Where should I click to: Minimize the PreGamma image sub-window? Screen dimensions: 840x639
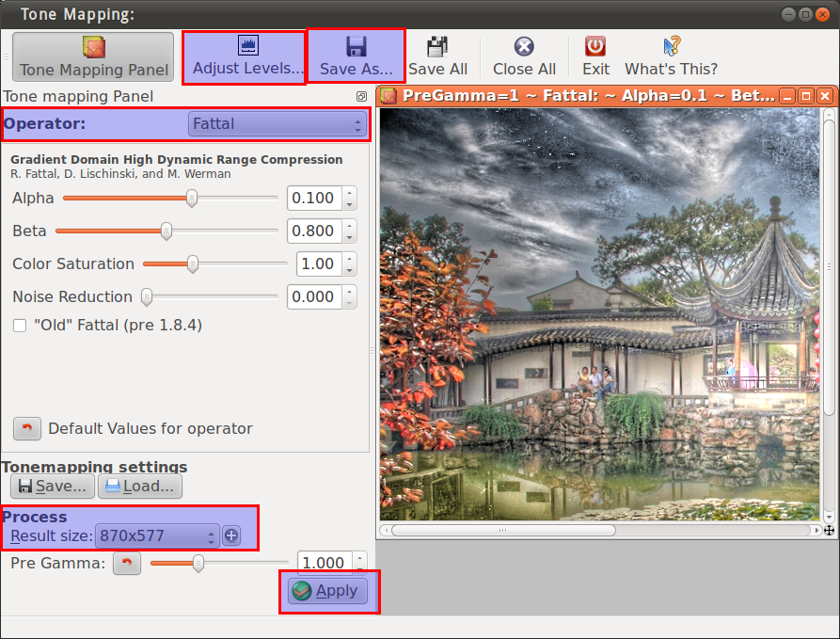click(x=787, y=97)
